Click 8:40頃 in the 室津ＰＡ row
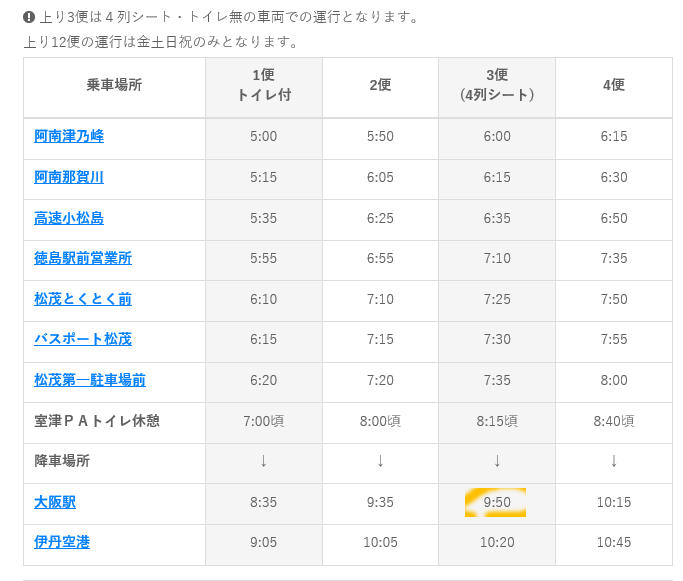Viewport: 683px width, 581px height. (614, 421)
